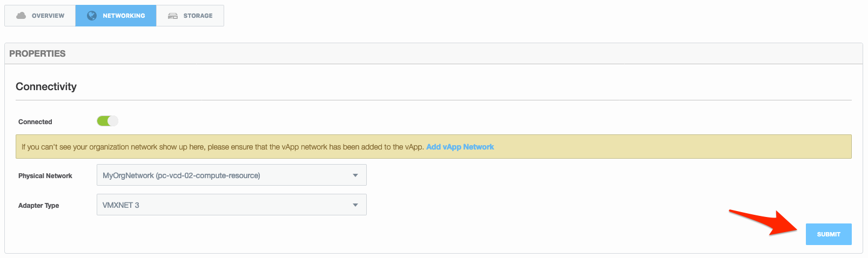Viewport: 868px width, 258px height.
Task: Submit the networking settings
Action: tap(829, 234)
